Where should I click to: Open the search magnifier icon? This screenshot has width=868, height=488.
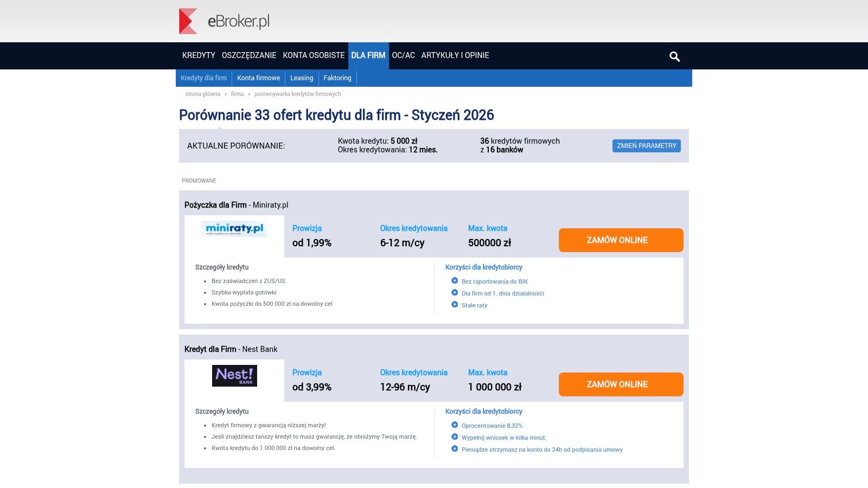[674, 56]
